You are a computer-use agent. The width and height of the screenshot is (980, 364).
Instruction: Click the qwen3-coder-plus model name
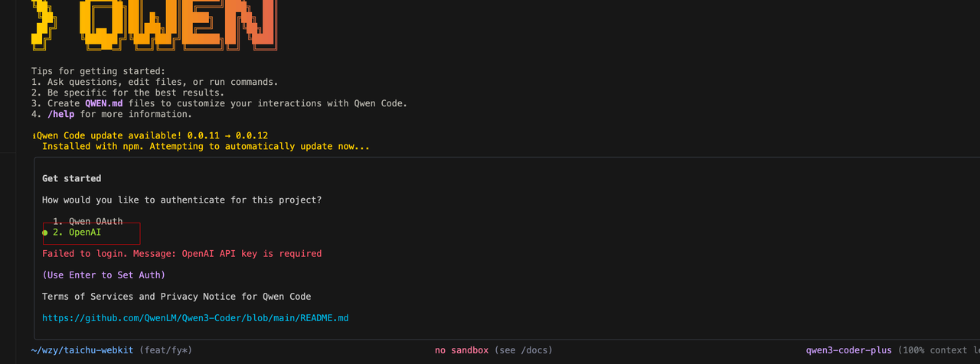848,350
